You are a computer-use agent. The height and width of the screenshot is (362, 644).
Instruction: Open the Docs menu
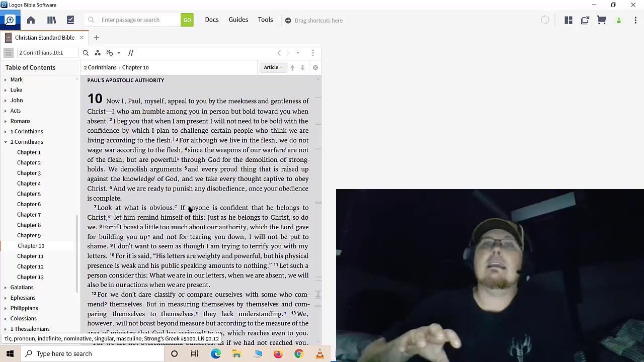(212, 20)
